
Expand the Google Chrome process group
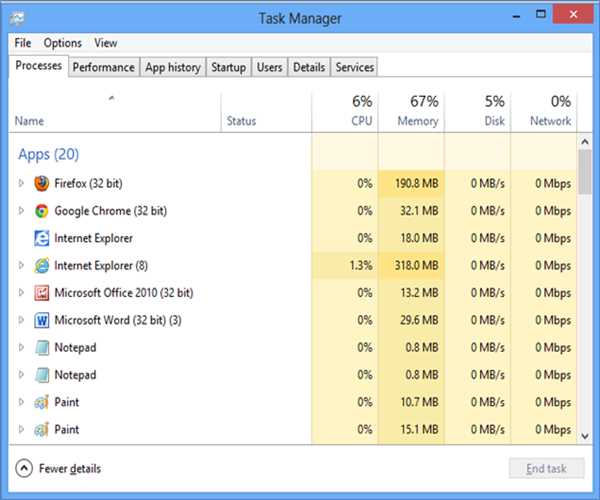[22, 211]
